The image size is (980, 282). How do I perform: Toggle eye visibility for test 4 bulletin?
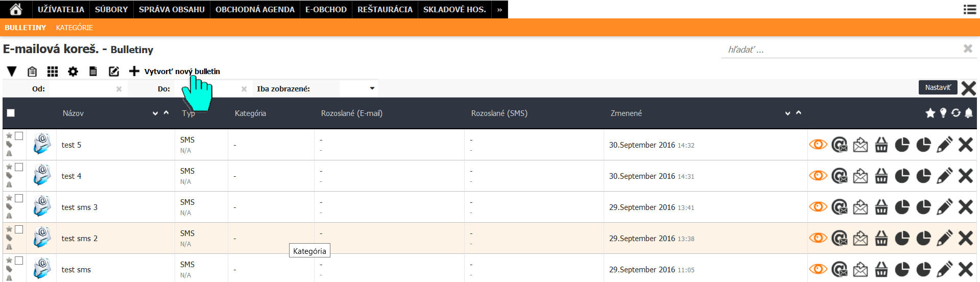(x=818, y=176)
